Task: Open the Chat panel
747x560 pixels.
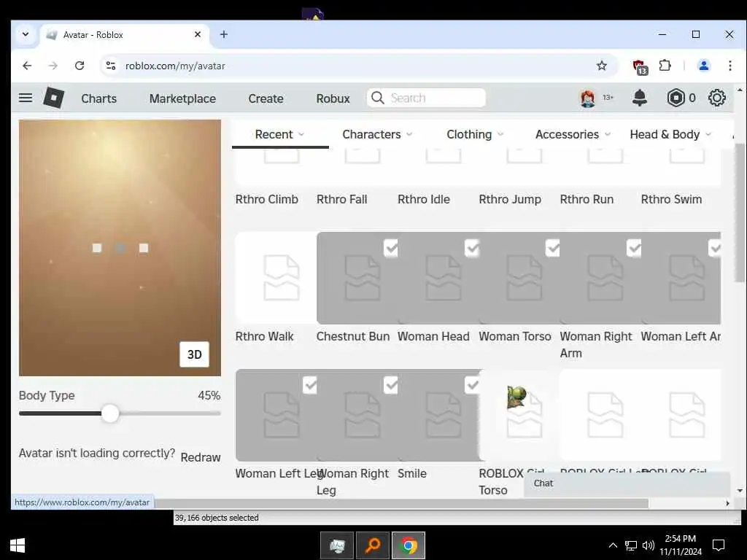Action: (x=627, y=483)
